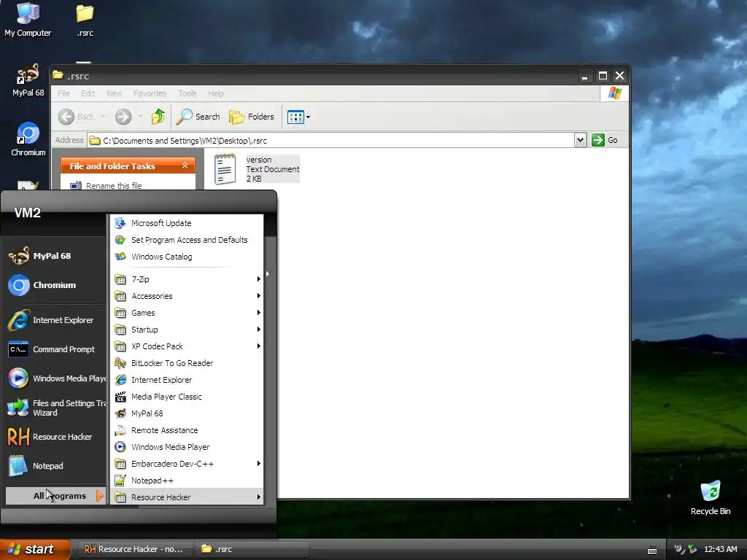
Task: Select My Computer desktop icon
Action: coord(28,20)
